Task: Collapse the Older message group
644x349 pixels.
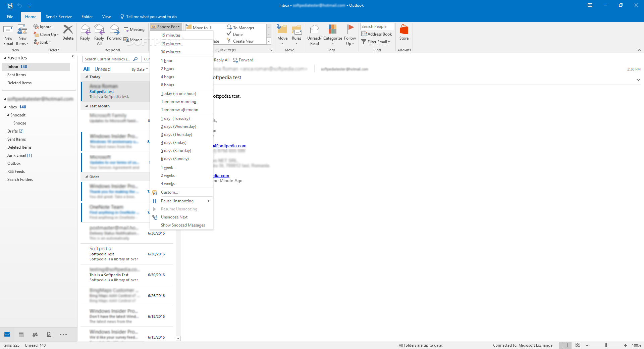Action: tap(87, 177)
